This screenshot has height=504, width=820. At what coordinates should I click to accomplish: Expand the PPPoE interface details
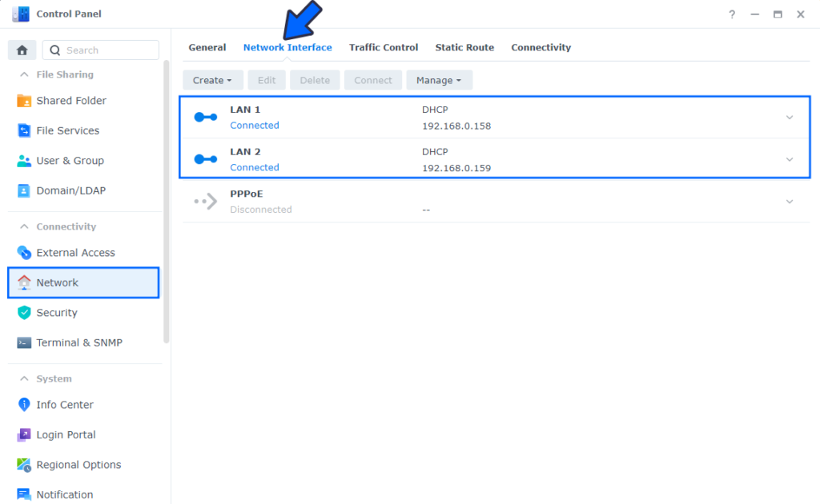pos(789,201)
